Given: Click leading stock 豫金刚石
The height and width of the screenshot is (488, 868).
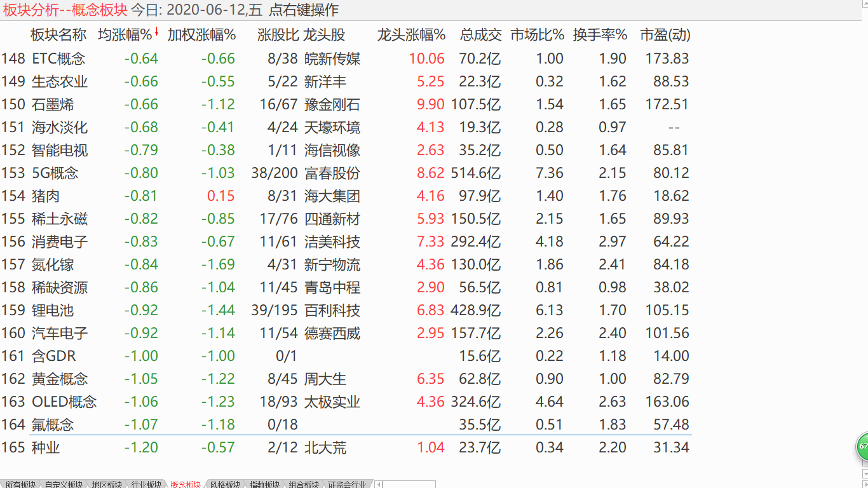Looking at the screenshot, I should click(332, 104).
